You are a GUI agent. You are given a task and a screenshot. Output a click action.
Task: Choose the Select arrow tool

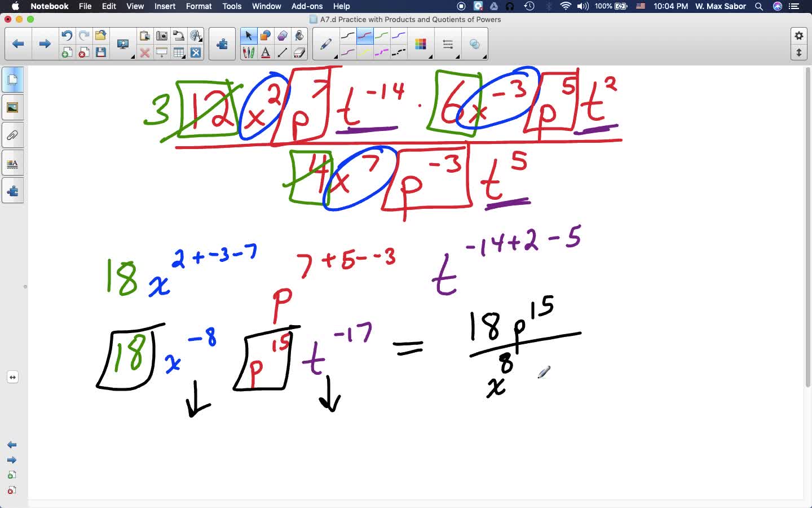[248, 36]
